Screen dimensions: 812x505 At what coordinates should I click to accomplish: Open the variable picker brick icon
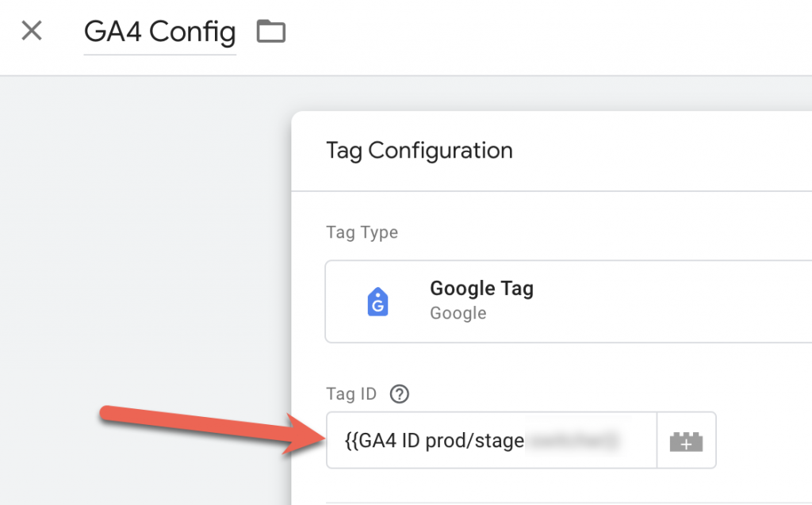tap(686, 441)
